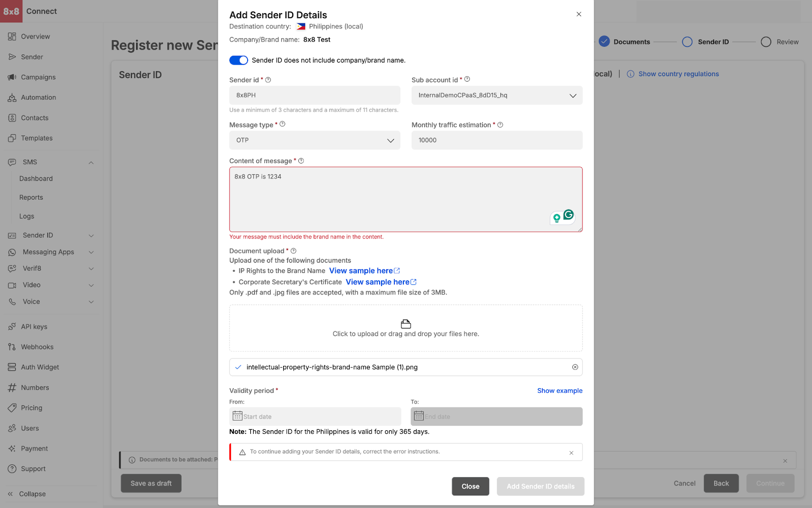Click the Grammarly icon in message box

click(568, 215)
